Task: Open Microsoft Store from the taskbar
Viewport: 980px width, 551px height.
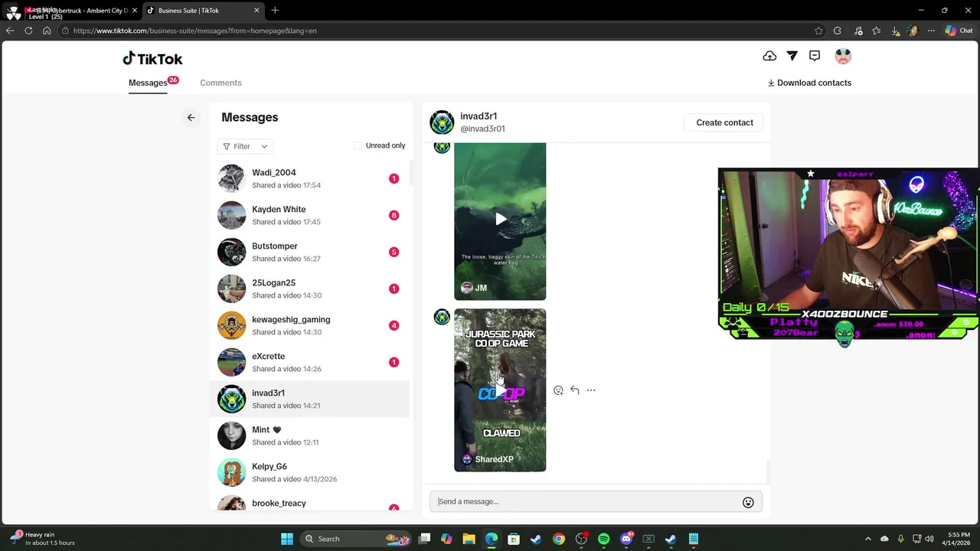Action: 514,539
